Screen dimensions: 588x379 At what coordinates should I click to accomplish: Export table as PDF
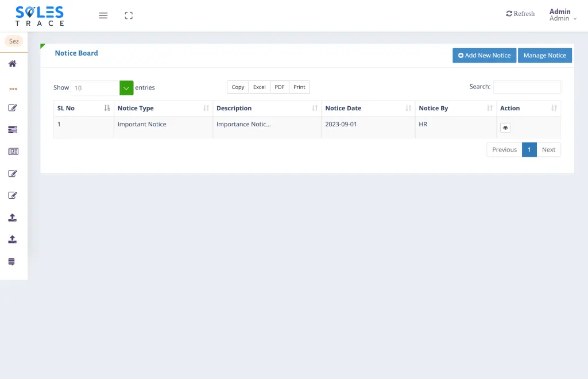280,87
